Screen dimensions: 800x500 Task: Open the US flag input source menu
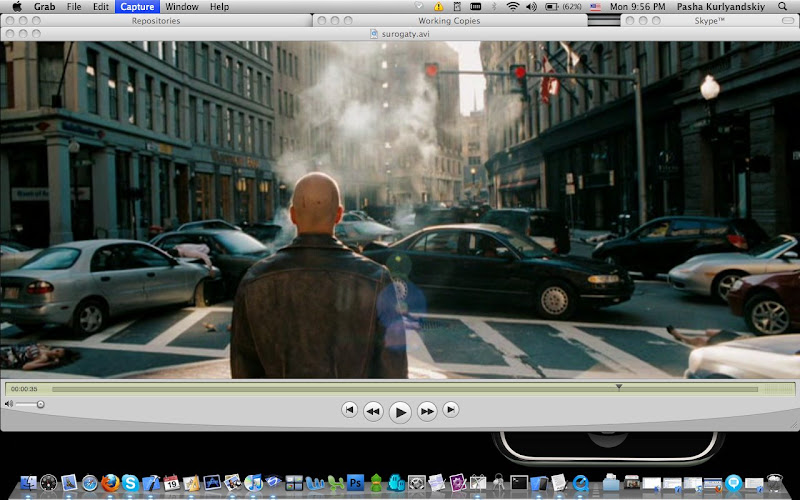(x=597, y=7)
